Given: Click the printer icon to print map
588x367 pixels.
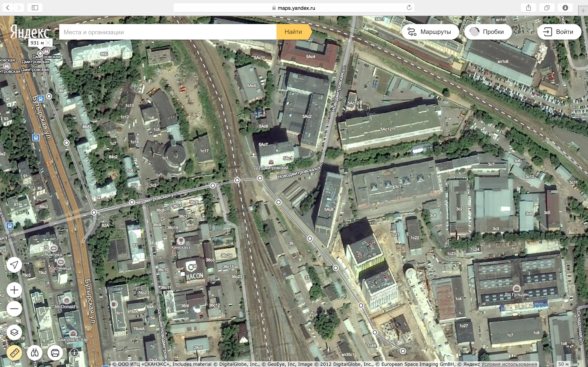Looking at the screenshot, I should (x=55, y=353).
